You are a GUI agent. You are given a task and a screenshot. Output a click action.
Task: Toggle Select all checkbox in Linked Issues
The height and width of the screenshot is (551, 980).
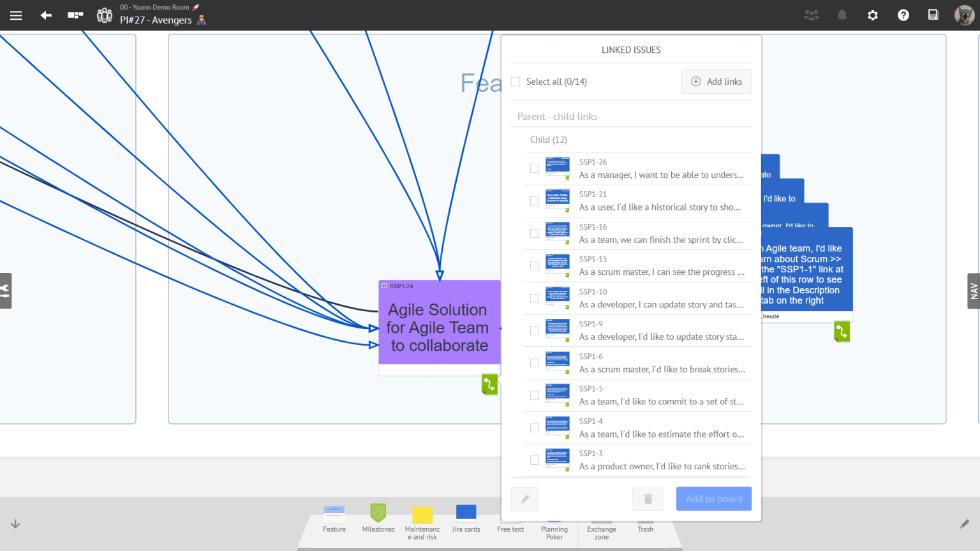click(x=516, y=82)
